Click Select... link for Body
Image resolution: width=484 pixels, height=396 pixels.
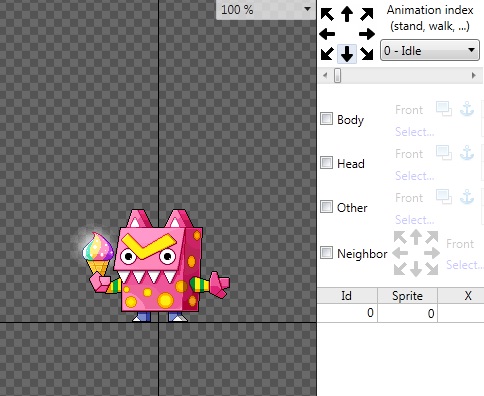[414, 132]
